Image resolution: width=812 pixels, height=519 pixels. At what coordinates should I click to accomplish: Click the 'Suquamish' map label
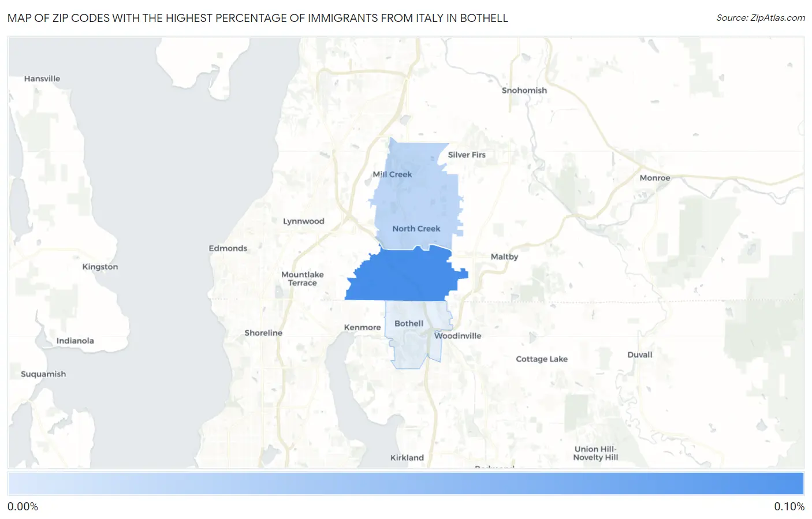coord(43,374)
